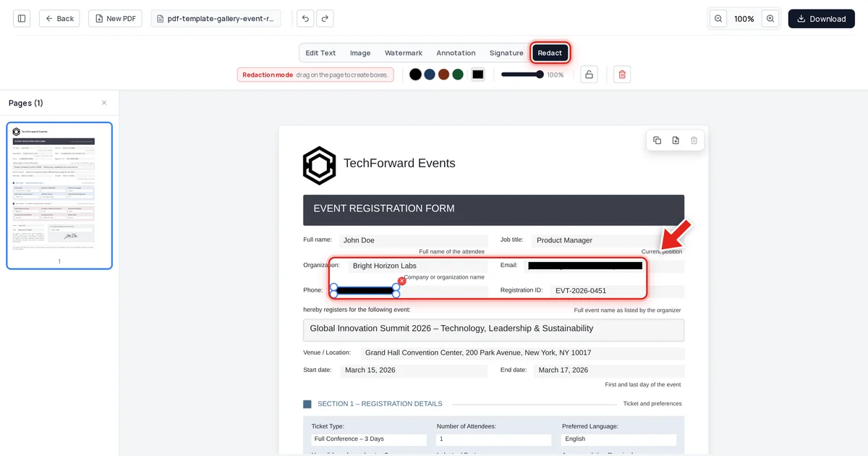Pick the brown redaction color
868x456 pixels.
click(443, 75)
